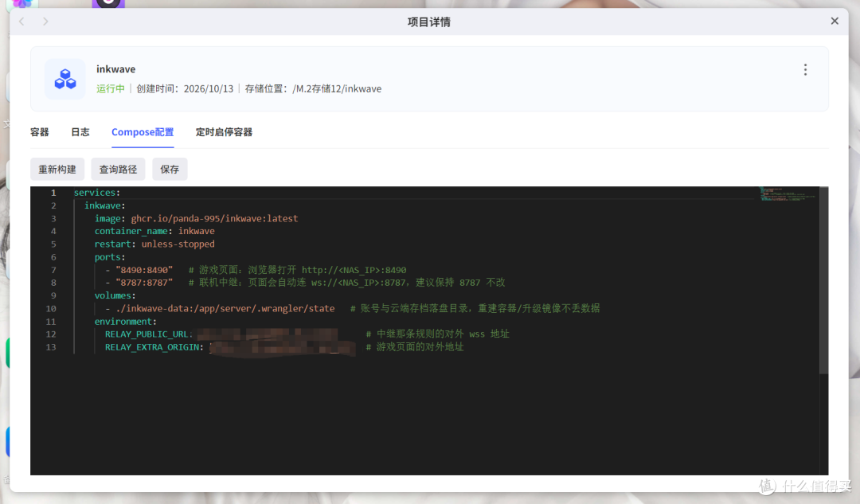Click the creation date 2026/10/13
The height and width of the screenshot is (504, 860).
pyautogui.click(x=209, y=89)
